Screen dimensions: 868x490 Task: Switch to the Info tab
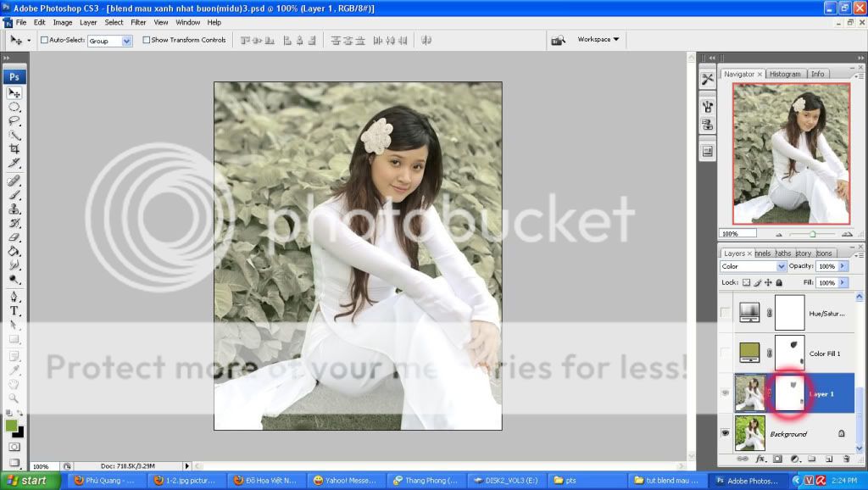[818, 74]
